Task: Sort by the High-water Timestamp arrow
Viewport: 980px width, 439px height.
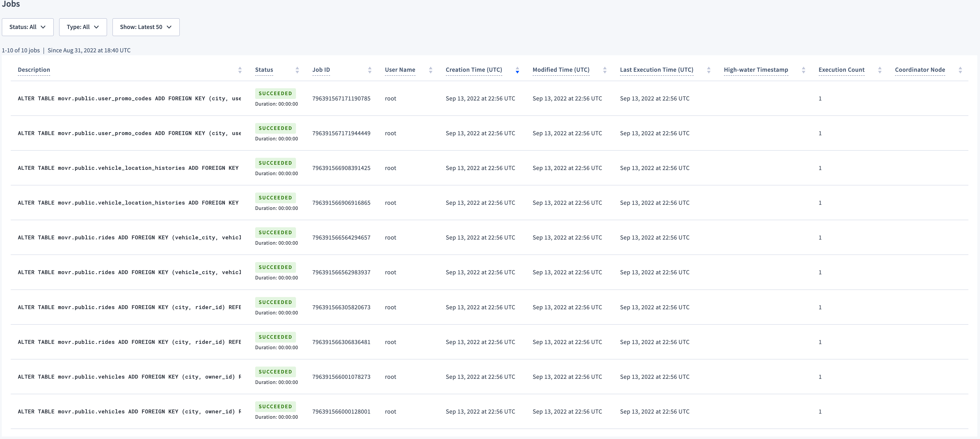Action: (x=804, y=70)
